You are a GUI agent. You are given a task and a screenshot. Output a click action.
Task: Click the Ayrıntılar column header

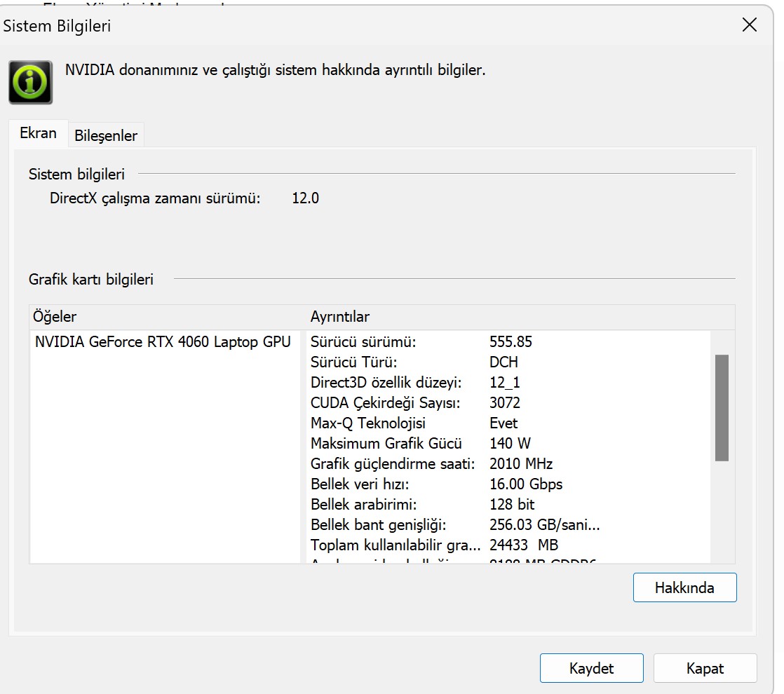[x=340, y=316]
